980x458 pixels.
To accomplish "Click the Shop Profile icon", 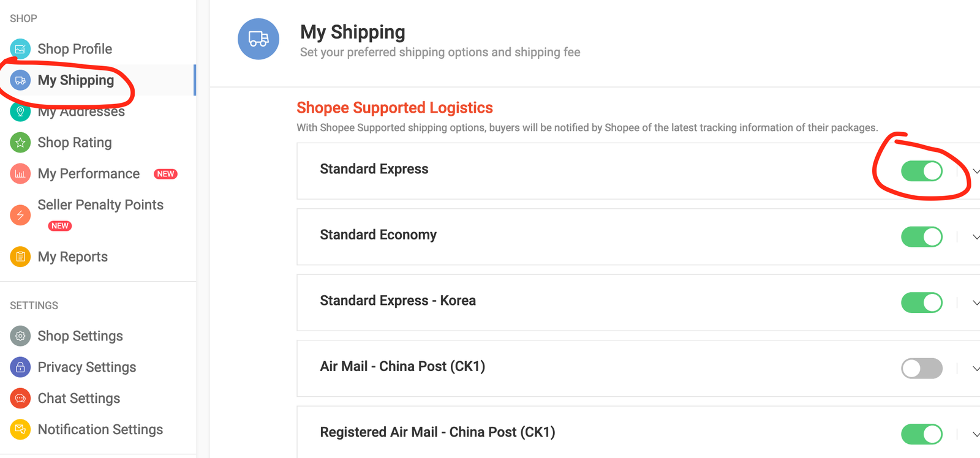I will click(20, 49).
